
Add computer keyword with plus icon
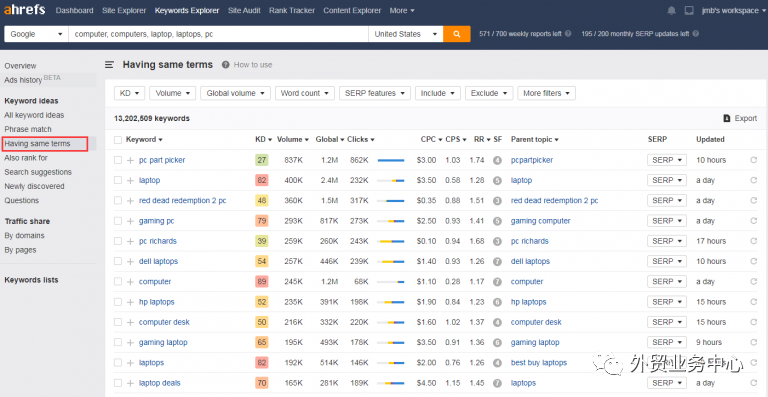click(x=130, y=282)
